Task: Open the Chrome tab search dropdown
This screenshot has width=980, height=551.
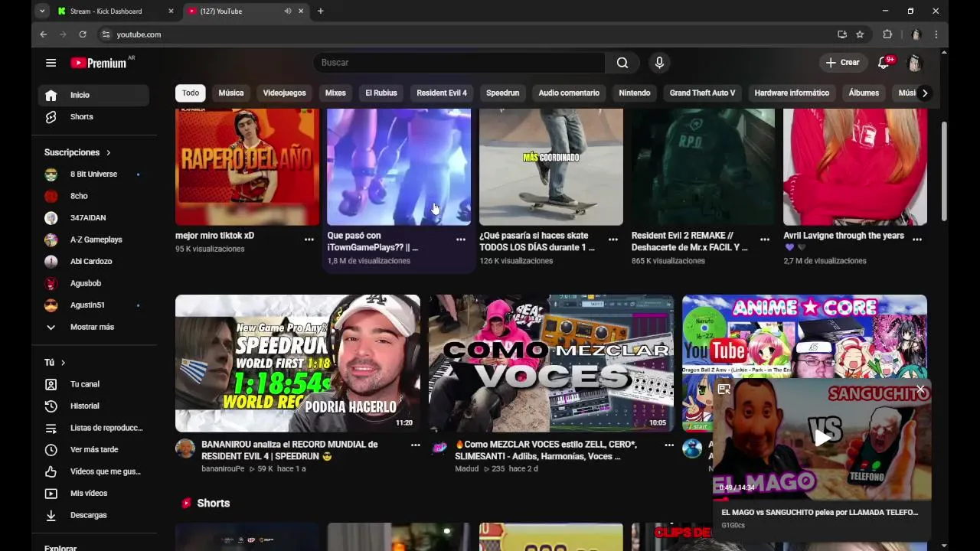Action: point(42,11)
